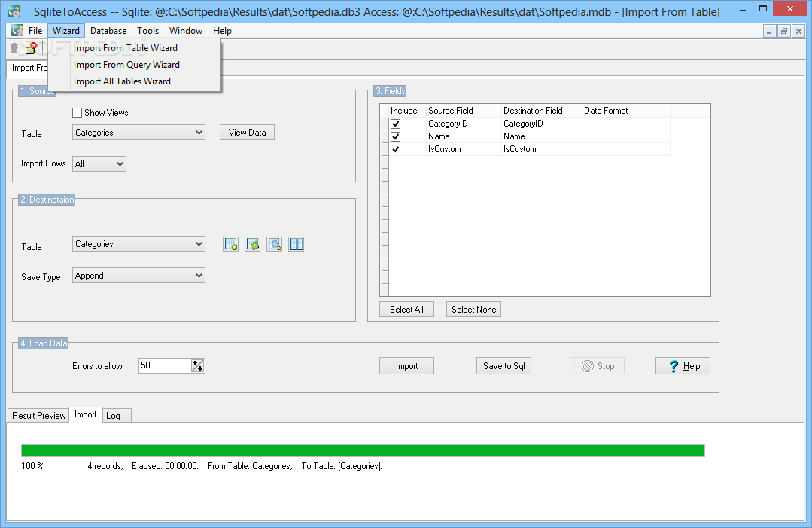Click the Date Format column header
The image size is (812, 528).
[625, 111]
